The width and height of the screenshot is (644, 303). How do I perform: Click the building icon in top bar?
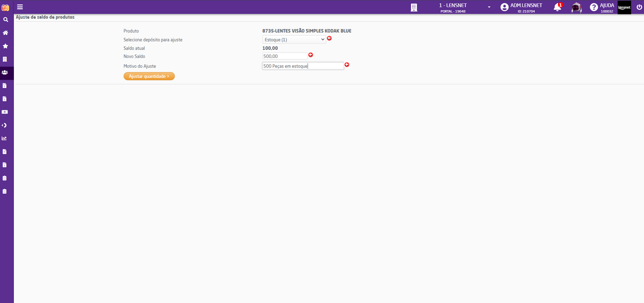click(414, 8)
